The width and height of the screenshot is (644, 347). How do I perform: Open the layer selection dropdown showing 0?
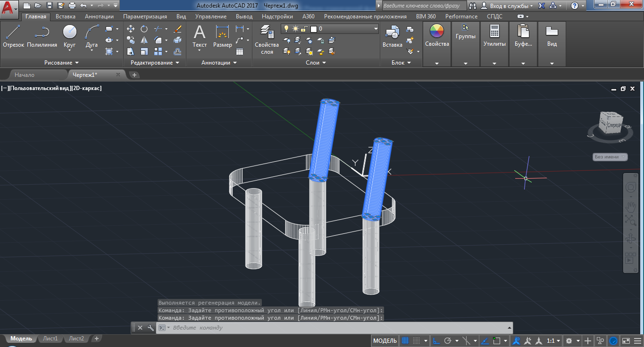click(x=330, y=29)
